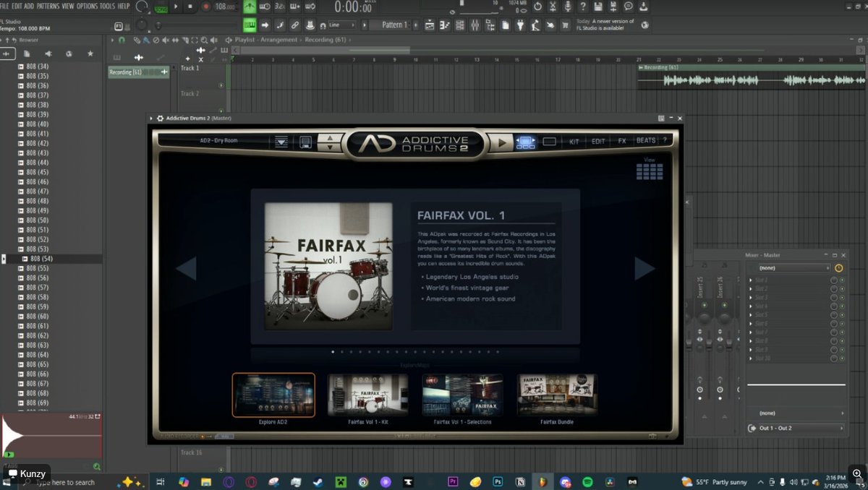Switch to the EDIT tab in Addictive Drums
Screen dimensions: 868x490
pos(598,141)
